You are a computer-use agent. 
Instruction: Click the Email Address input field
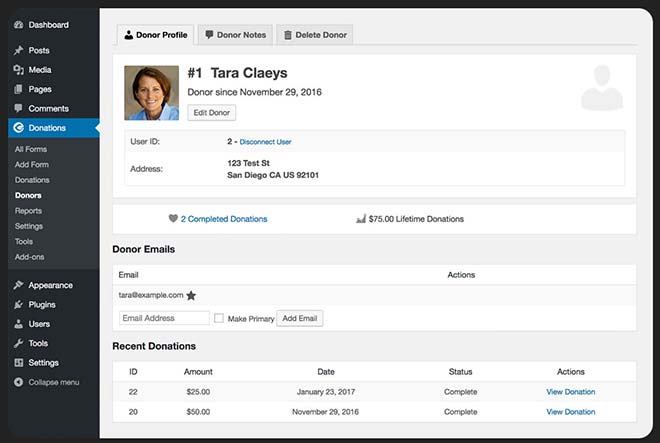pyautogui.click(x=164, y=318)
